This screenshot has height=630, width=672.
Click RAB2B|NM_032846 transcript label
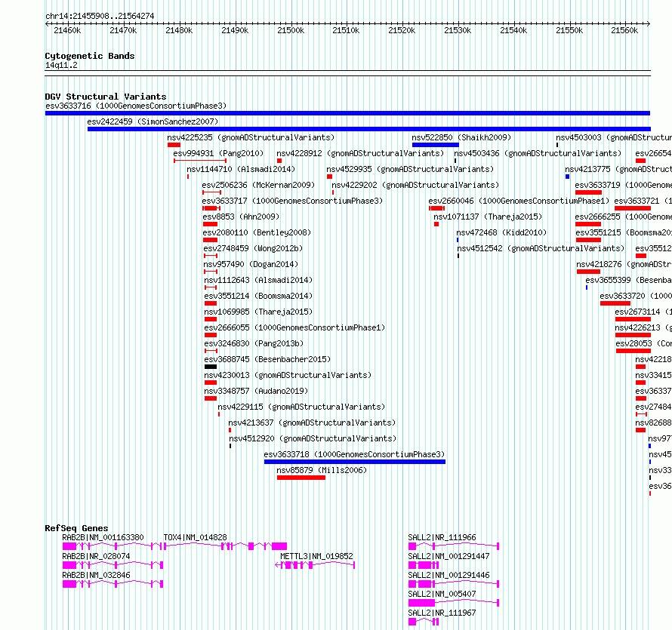pos(96,575)
